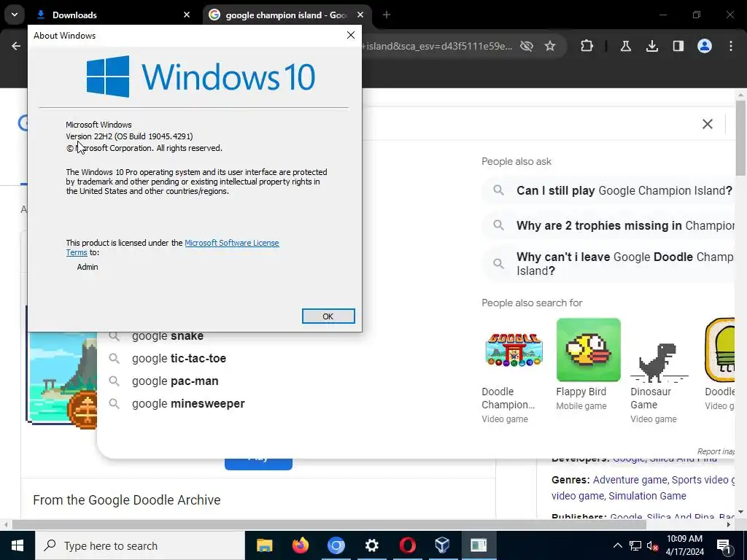Open the Simulation Game genre link

point(648,496)
